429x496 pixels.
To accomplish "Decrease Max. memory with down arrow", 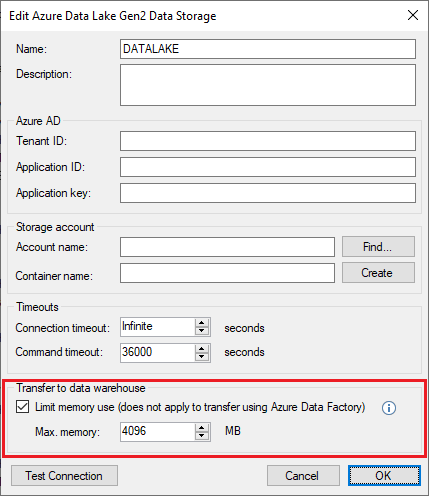I will (x=202, y=436).
